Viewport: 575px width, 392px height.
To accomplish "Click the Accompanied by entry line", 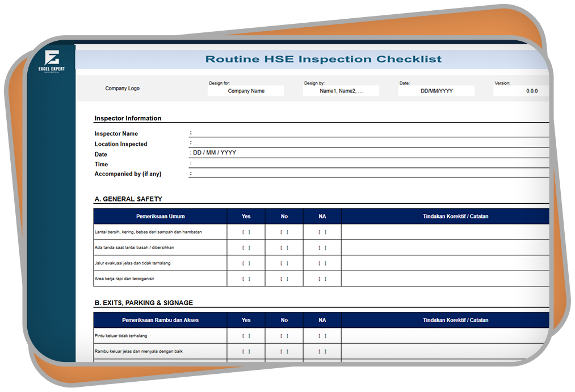I will [369, 174].
